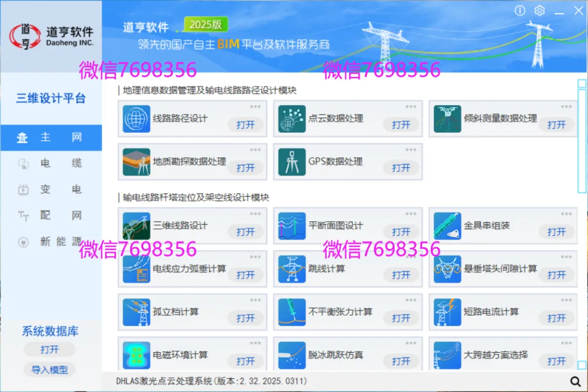Screen dimensions: 588x392
Task: Click 打开 for 脱冰跳跃仿真
Action: coord(401,362)
